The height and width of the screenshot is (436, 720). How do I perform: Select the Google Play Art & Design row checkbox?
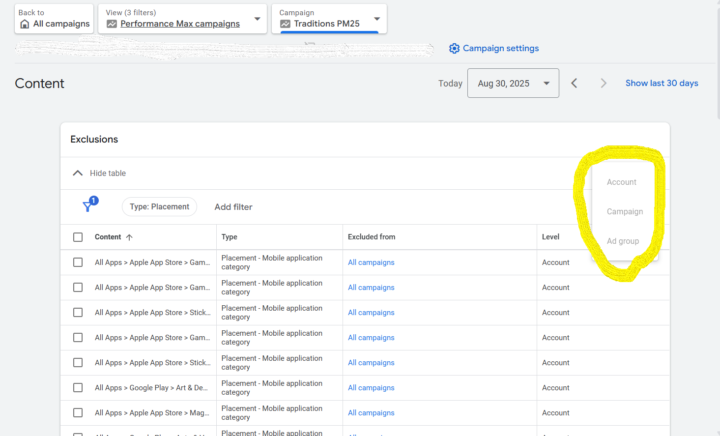pyautogui.click(x=78, y=387)
